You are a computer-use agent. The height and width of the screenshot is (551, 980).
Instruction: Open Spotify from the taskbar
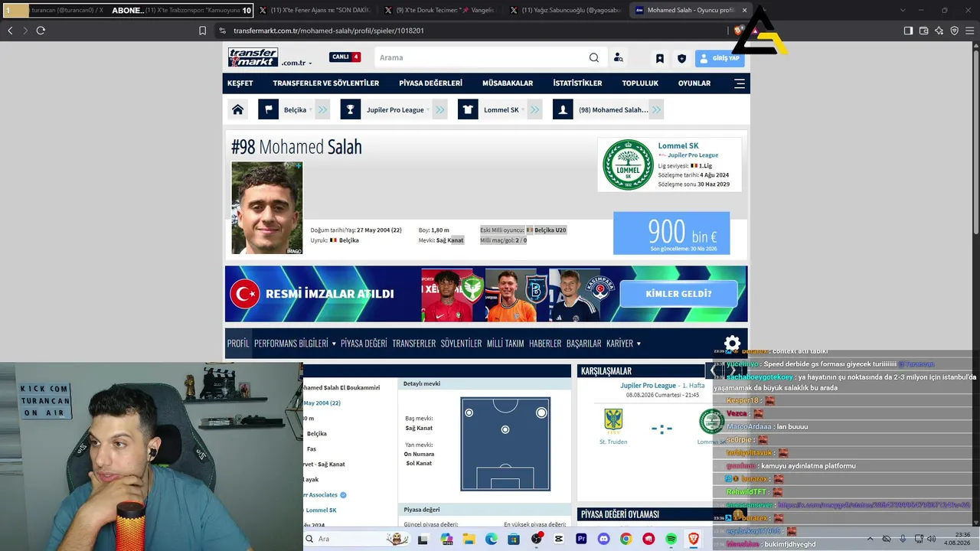point(671,539)
